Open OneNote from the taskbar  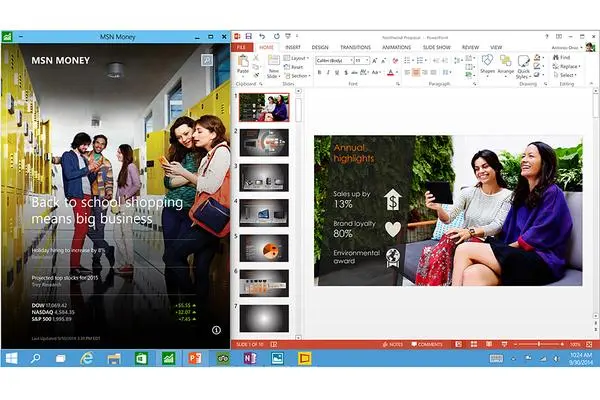coord(250,358)
